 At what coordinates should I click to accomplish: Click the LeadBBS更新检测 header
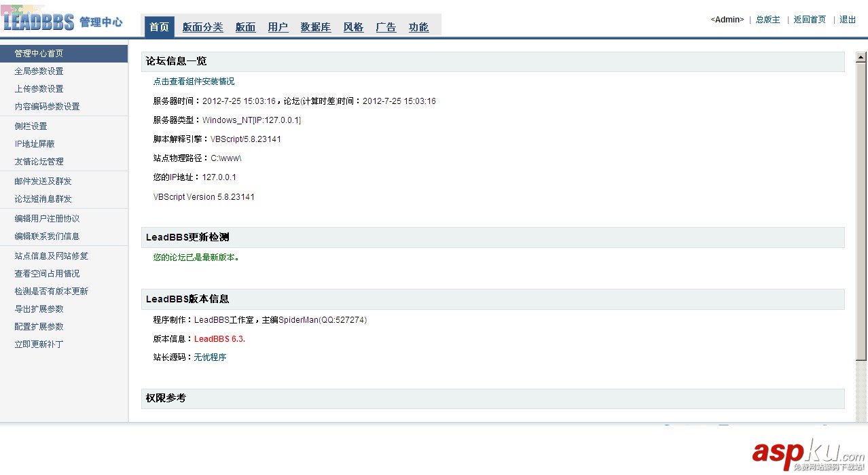(x=493, y=237)
